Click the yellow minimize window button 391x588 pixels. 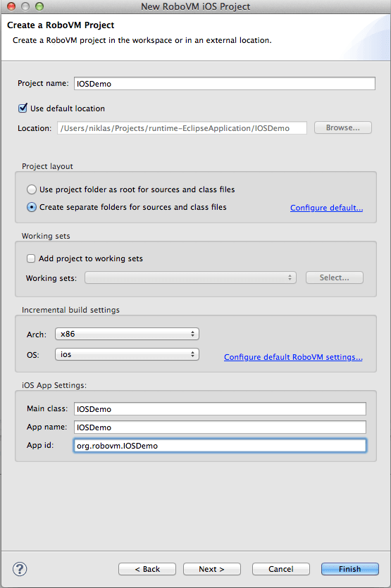25,6
